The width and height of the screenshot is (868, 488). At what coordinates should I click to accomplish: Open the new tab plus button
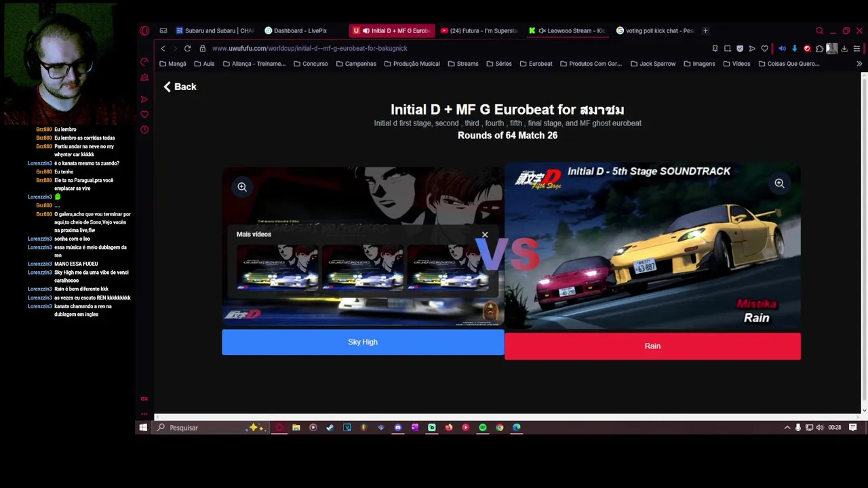point(705,30)
